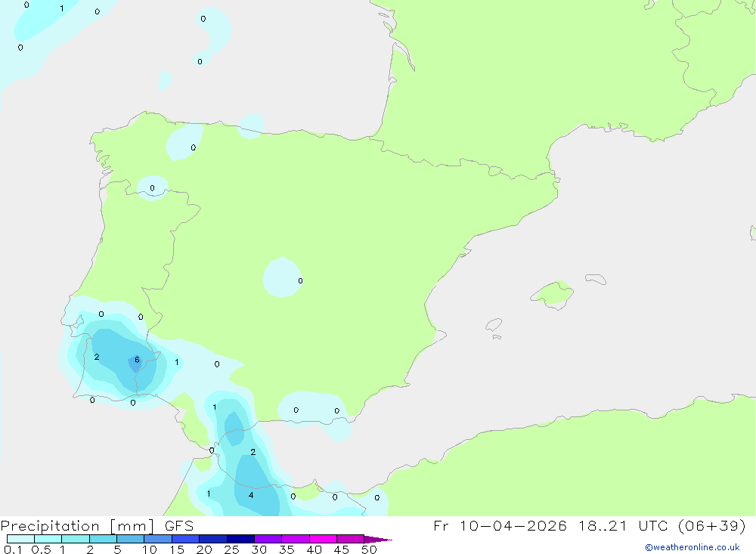Image resolution: width=756 pixels, height=554 pixels.
Task: Click the above-50 arrow tip of legend
Action: [x=378, y=540]
